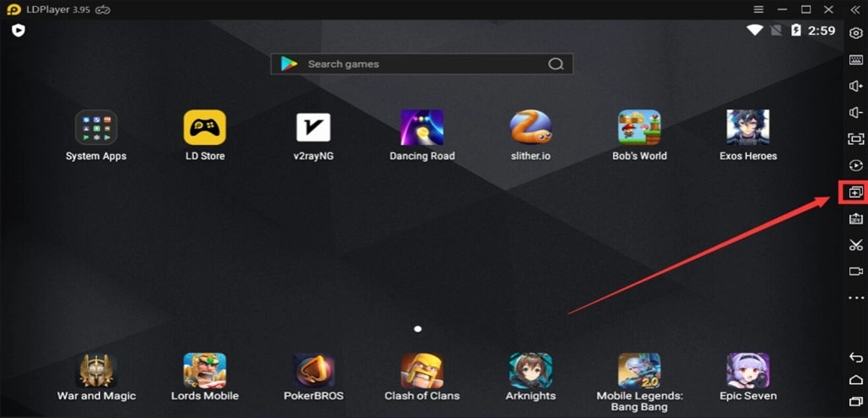
Task: Decrease volume using the sidebar speaker-minus icon
Action: point(856,113)
